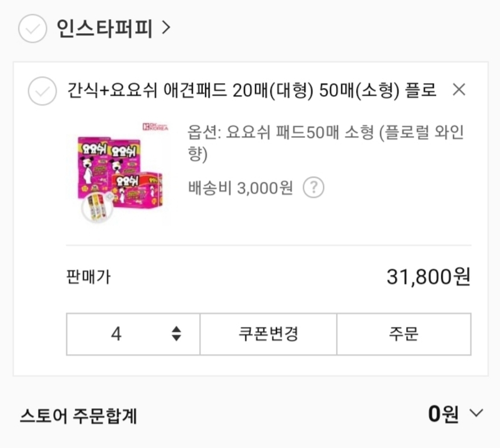Open the quantity dropdown showing 4
This screenshot has width=500, height=448.
tap(133, 334)
